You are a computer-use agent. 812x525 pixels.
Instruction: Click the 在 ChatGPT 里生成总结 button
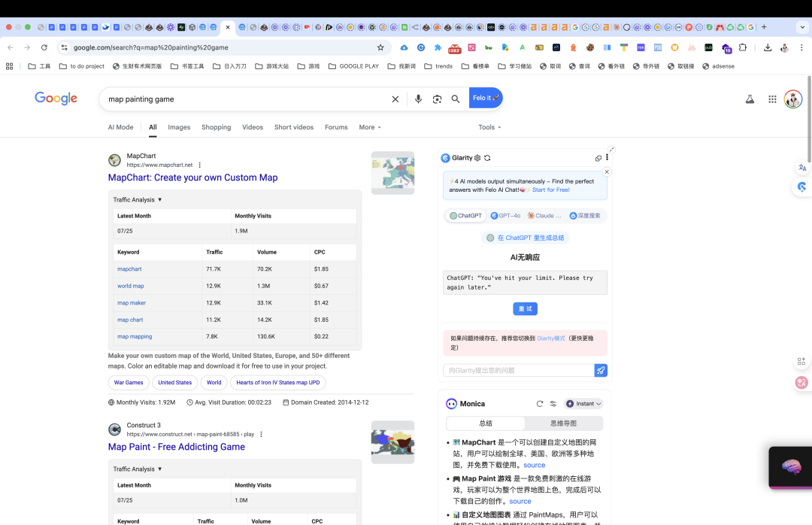pyautogui.click(x=525, y=238)
